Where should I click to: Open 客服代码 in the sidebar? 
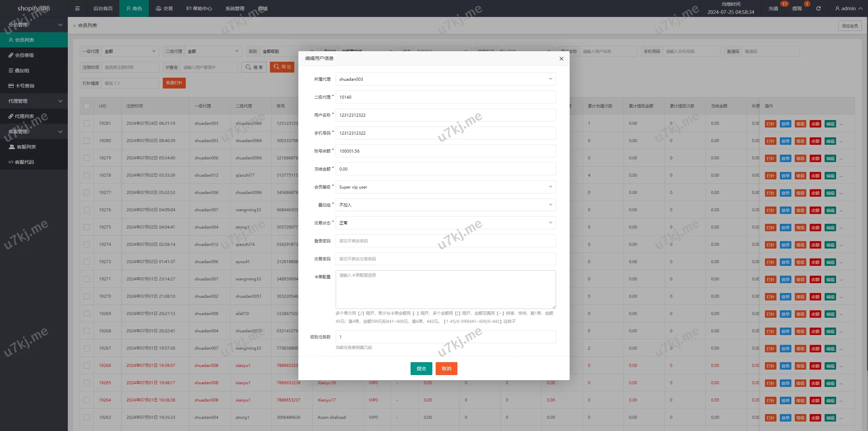pos(24,162)
